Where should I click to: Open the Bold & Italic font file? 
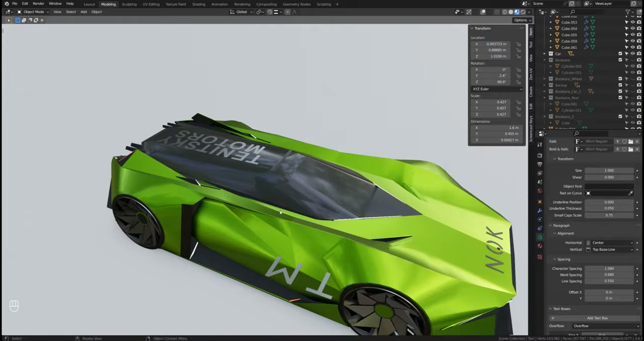(630, 149)
